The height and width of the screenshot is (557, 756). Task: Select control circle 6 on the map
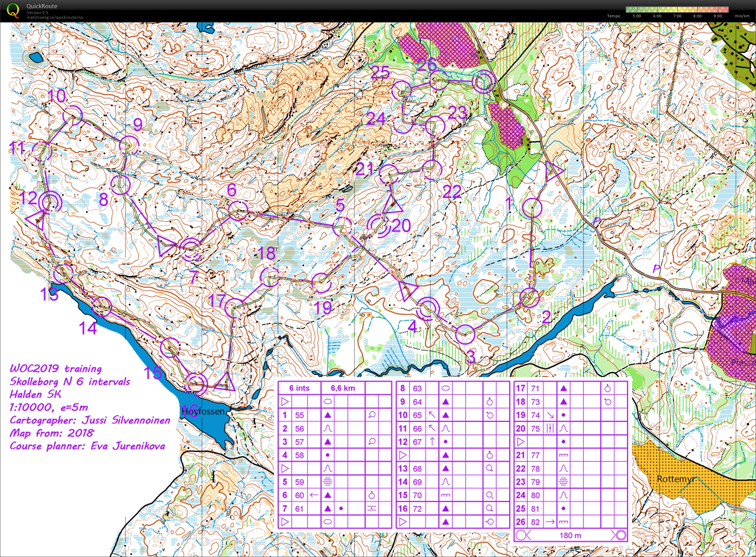pos(238,210)
